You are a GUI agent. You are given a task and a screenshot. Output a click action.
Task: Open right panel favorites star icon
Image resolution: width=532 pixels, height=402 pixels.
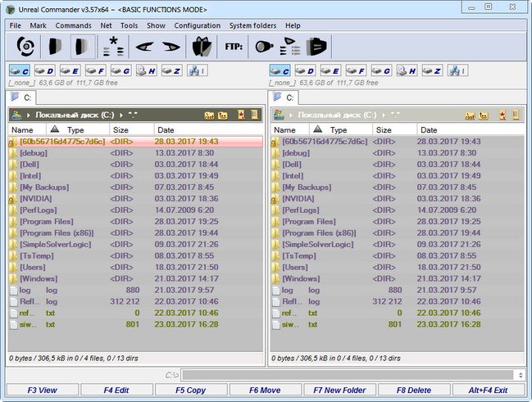click(x=502, y=115)
